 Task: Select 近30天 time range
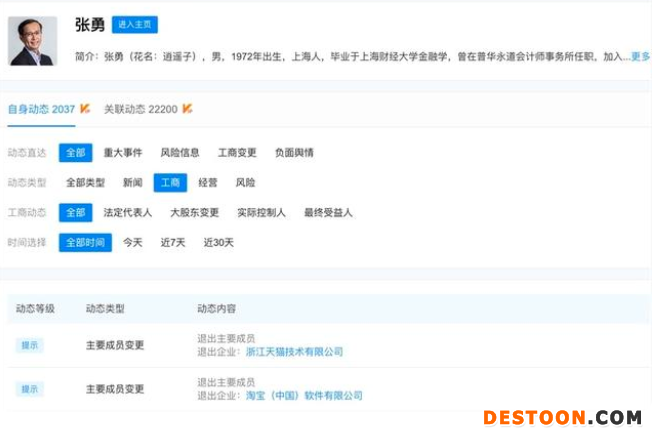click(x=219, y=243)
